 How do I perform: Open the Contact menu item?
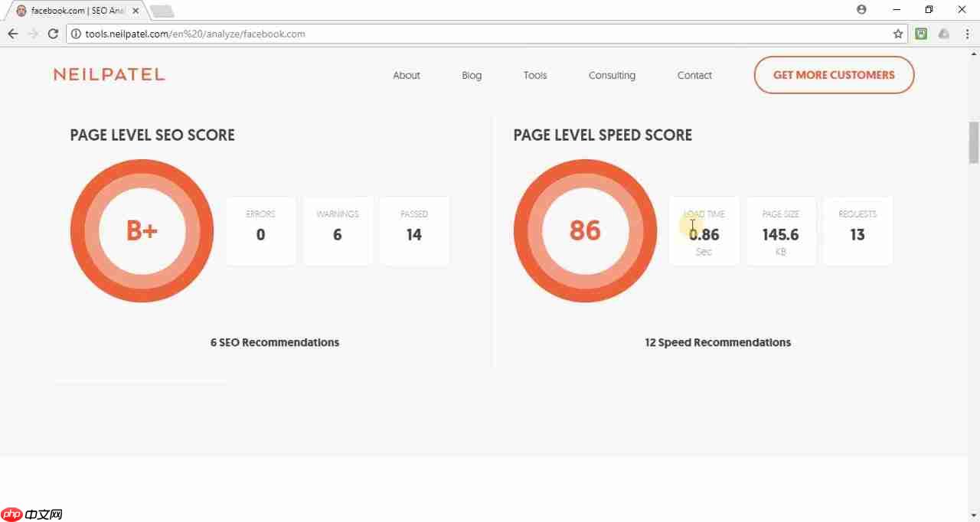694,75
